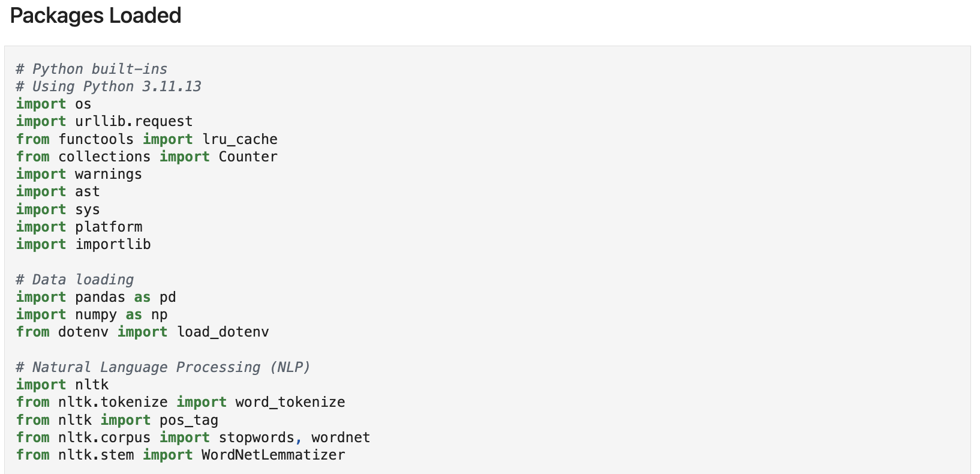This screenshot has width=980, height=474.
Task: Click the "# Data loading" comment
Action: click(x=74, y=280)
